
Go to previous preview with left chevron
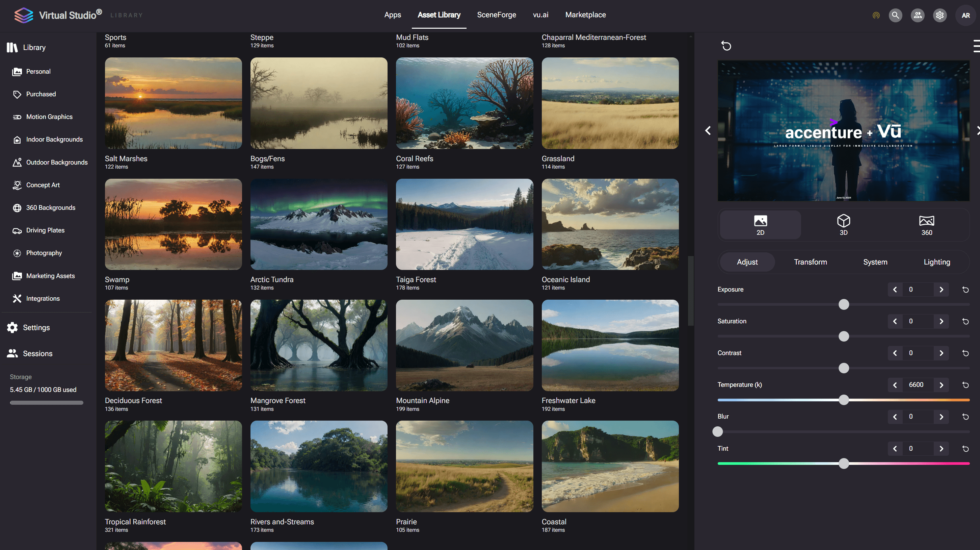pyautogui.click(x=708, y=130)
